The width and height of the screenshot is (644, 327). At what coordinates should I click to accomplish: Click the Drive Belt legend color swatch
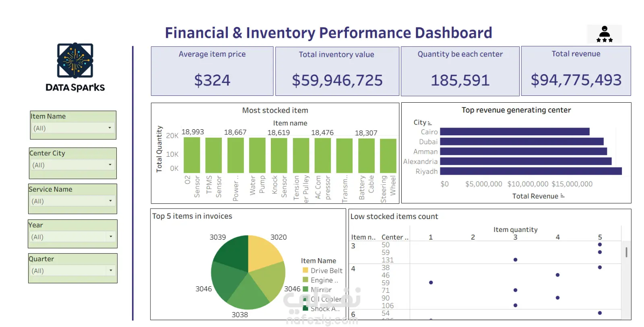tap(305, 270)
